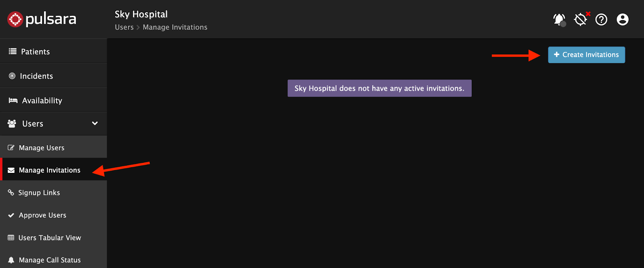Click the Patients list icon
644x268 pixels.
pos(12,52)
